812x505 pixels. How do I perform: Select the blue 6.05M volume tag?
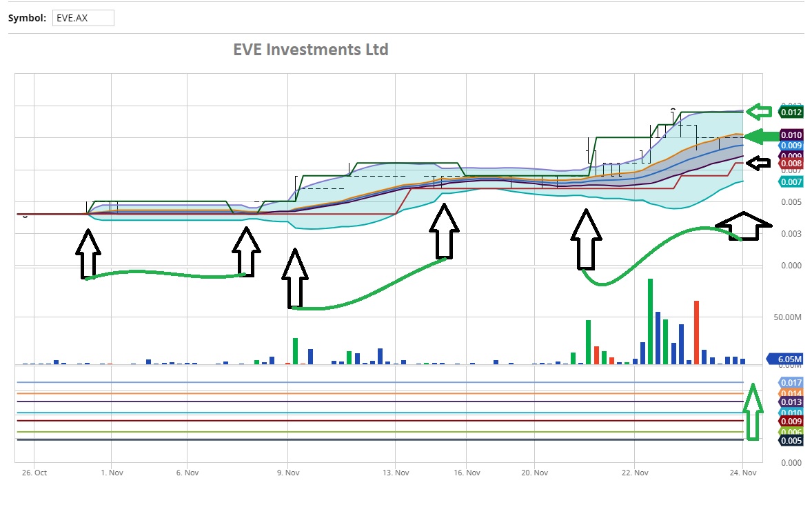click(785, 359)
